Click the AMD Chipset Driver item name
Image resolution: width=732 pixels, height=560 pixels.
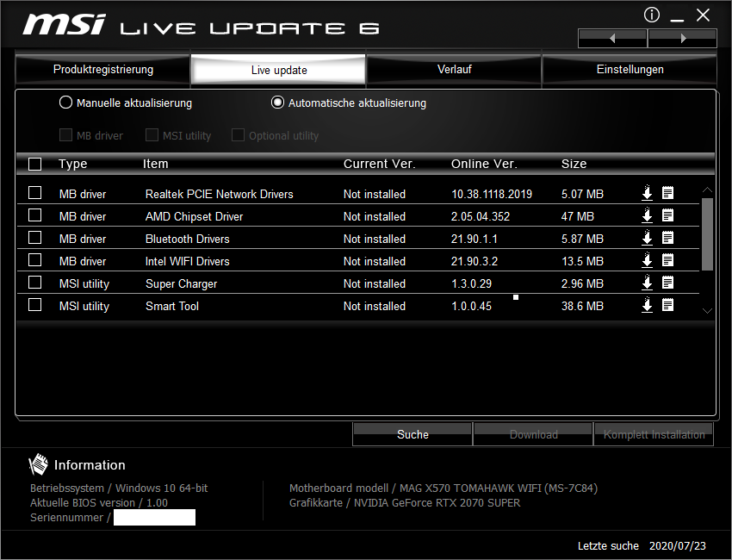point(194,216)
